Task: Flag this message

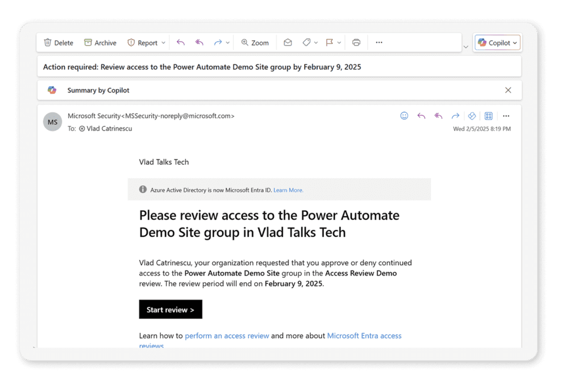Action: [329, 43]
